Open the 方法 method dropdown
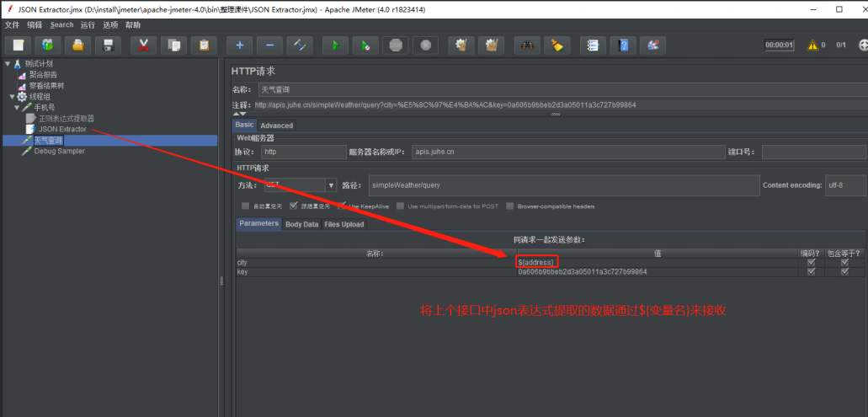868x417 pixels. pyautogui.click(x=331, y=185)
